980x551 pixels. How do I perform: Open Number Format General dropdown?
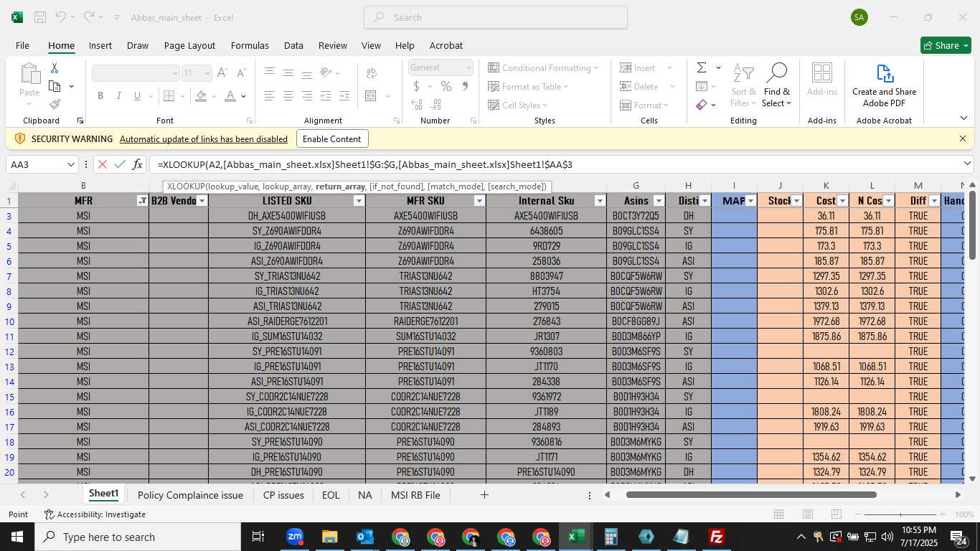468,67
